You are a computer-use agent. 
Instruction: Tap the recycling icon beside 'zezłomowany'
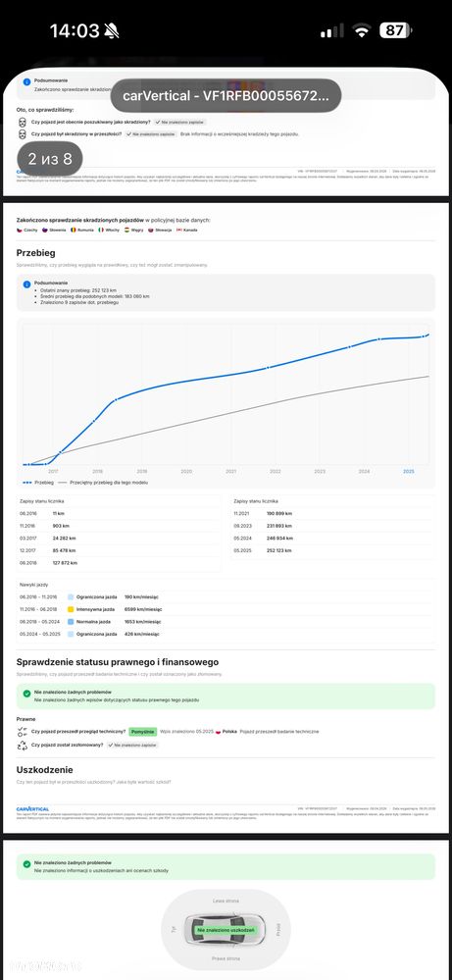(x=23, y=745)
